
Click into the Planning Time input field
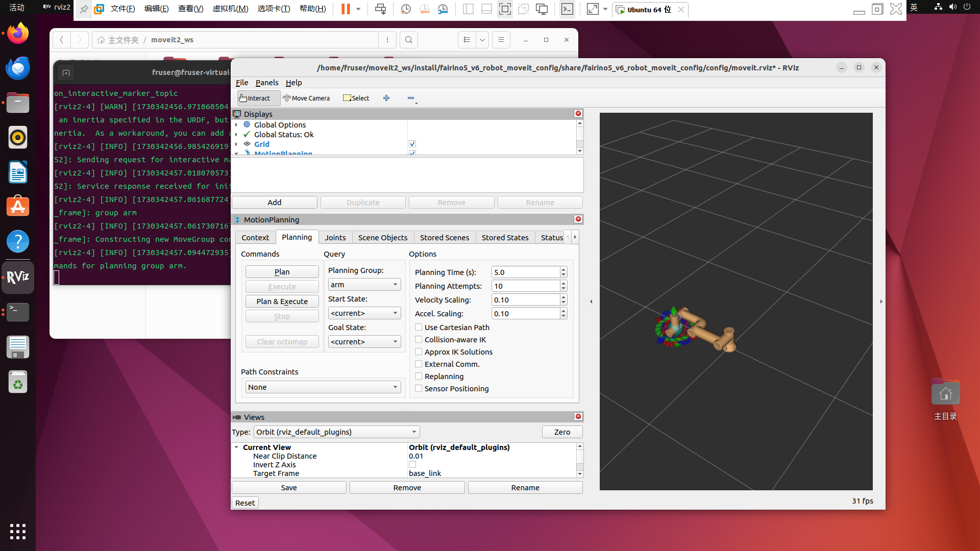tap(525, 272)
